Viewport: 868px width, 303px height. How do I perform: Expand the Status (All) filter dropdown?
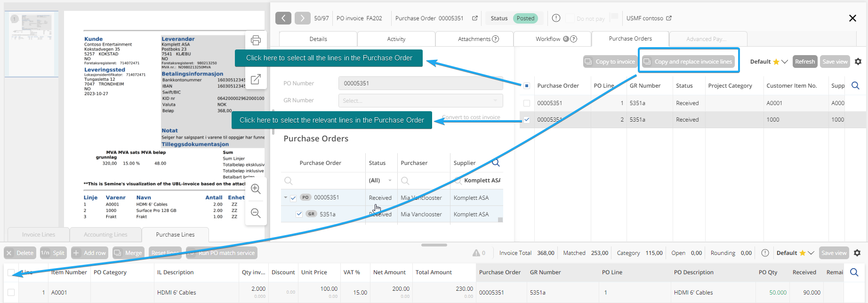[x=390, y=180]
